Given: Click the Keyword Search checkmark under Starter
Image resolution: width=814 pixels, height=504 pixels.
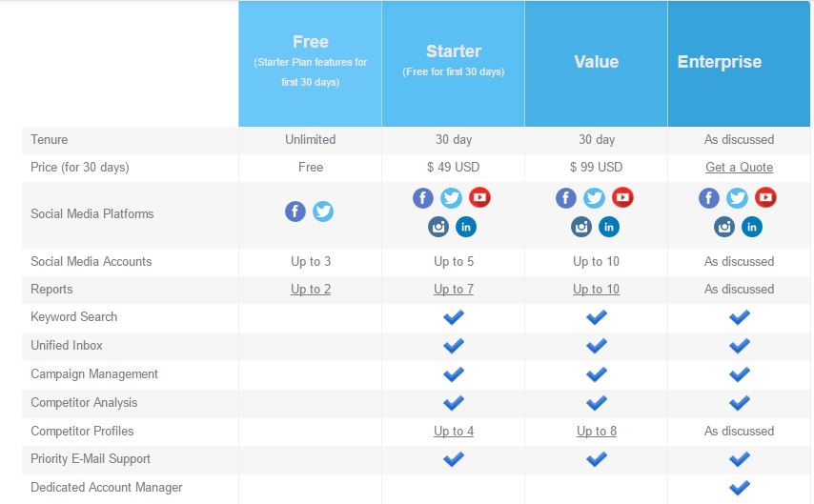Looking at the screenshot, I should (454, 317).
